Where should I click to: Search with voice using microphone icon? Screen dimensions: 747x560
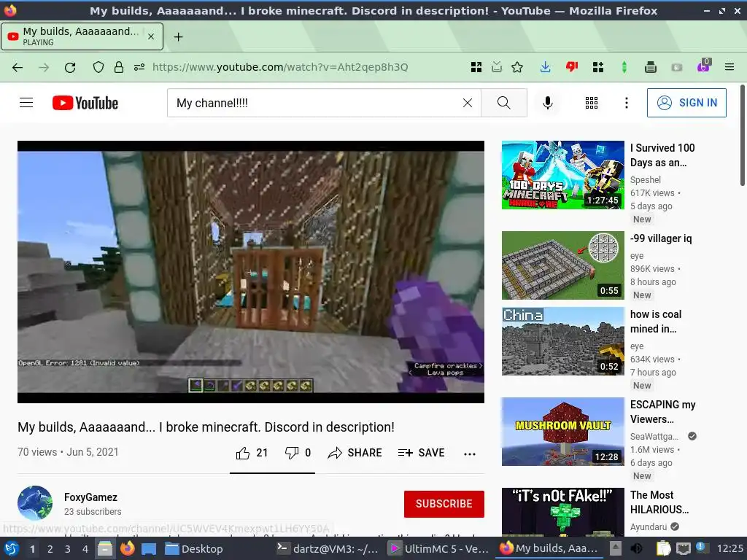tap(548, 103)
